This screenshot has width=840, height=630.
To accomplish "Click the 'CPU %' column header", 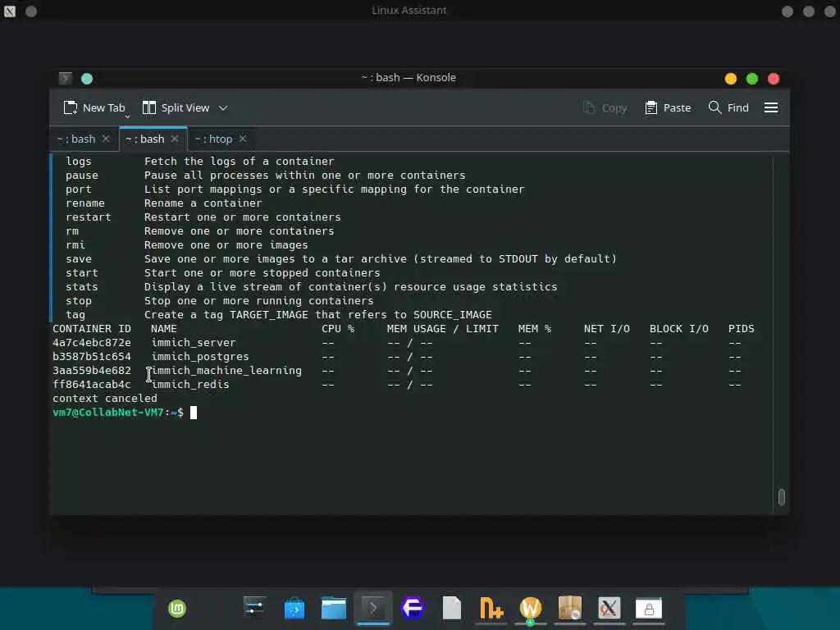I will tap(337, 328).
